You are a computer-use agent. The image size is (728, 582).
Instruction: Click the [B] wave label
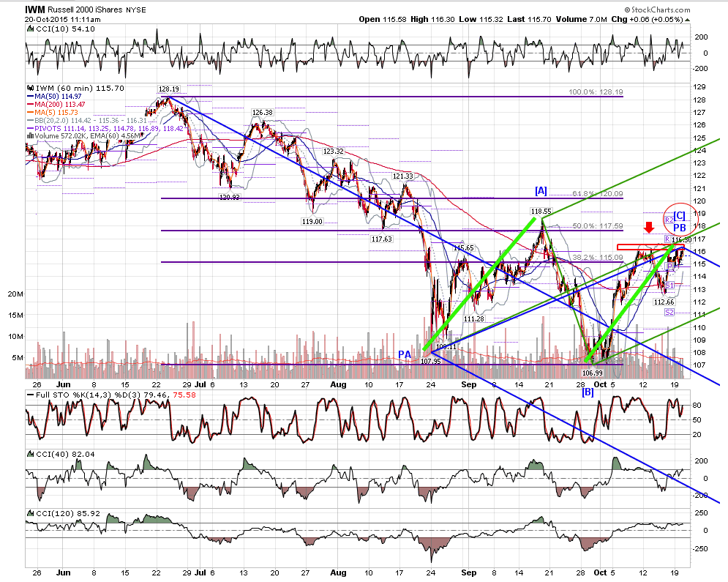[588, 392]
